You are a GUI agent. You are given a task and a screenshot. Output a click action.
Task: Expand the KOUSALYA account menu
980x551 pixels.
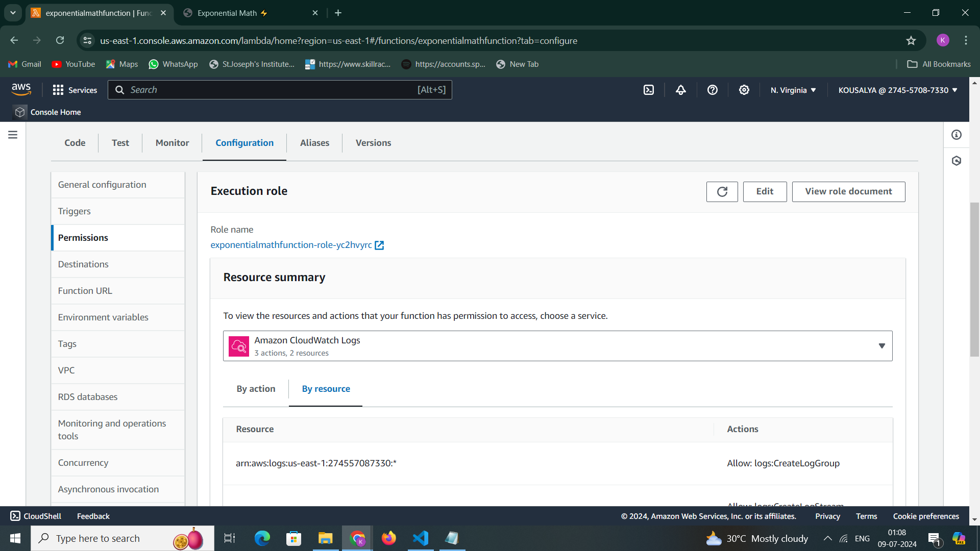tap(897, 90)
